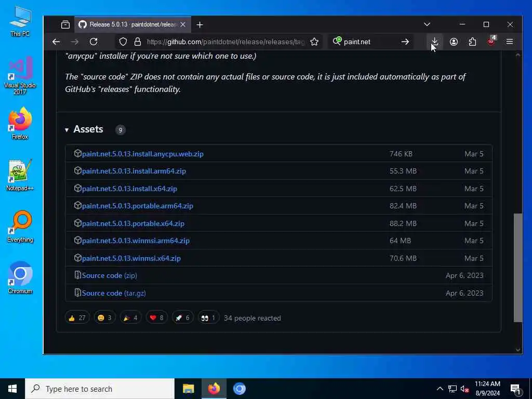Image resolution: width=532 pixels, height=399 pixels.
Task: Open the taskbar clock and date
Action: 487,389
